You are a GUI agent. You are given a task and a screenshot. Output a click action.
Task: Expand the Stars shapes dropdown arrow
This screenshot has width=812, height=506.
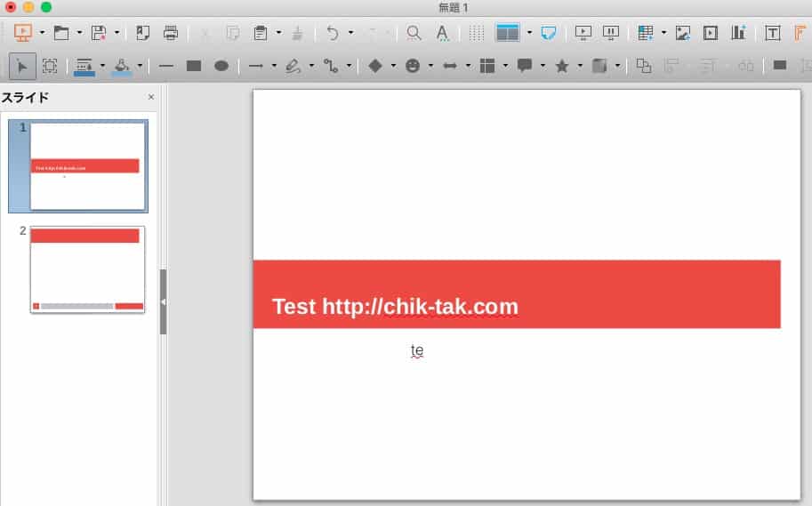580,66
